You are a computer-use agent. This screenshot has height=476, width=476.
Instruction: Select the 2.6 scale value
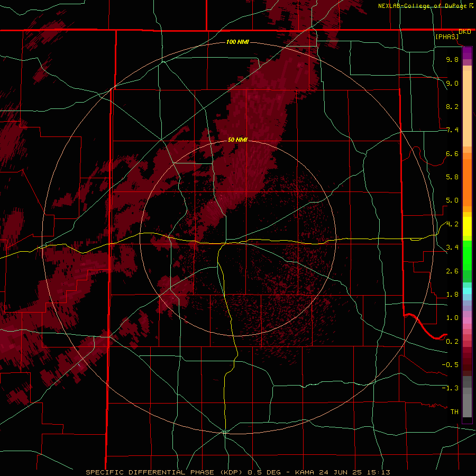452,271
